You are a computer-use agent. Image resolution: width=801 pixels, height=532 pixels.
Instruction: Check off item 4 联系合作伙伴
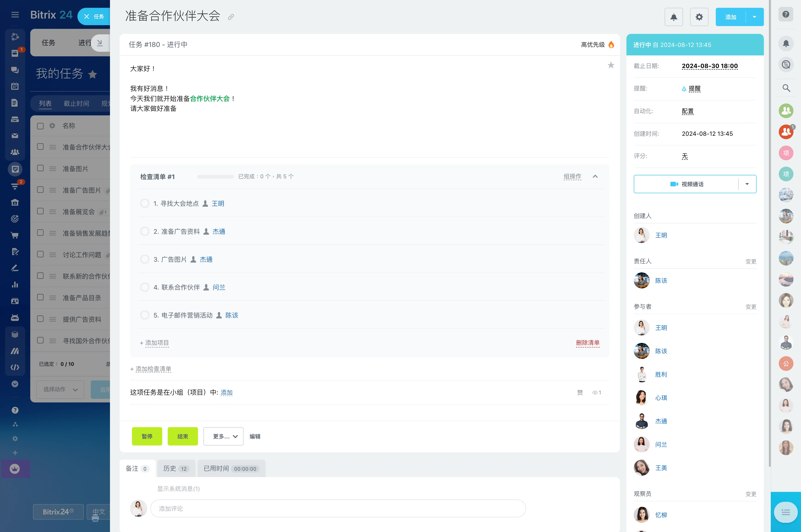[145, 287]
